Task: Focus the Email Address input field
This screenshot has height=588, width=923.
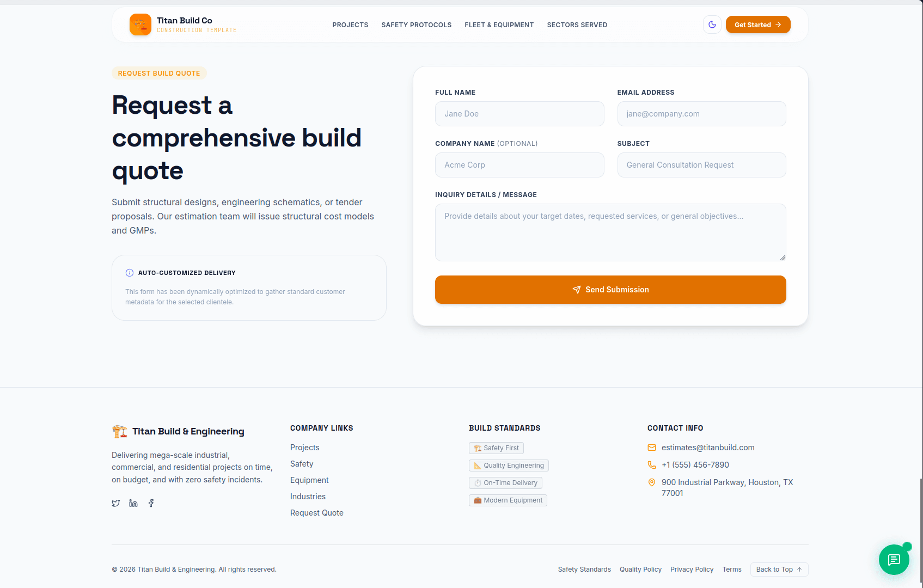Action: pos(701,114)
